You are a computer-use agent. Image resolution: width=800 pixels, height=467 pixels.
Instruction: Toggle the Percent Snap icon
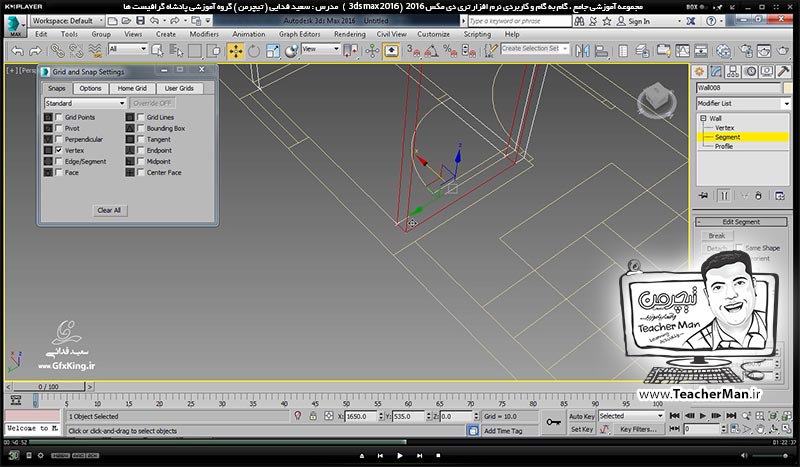(x=451, y=51)
